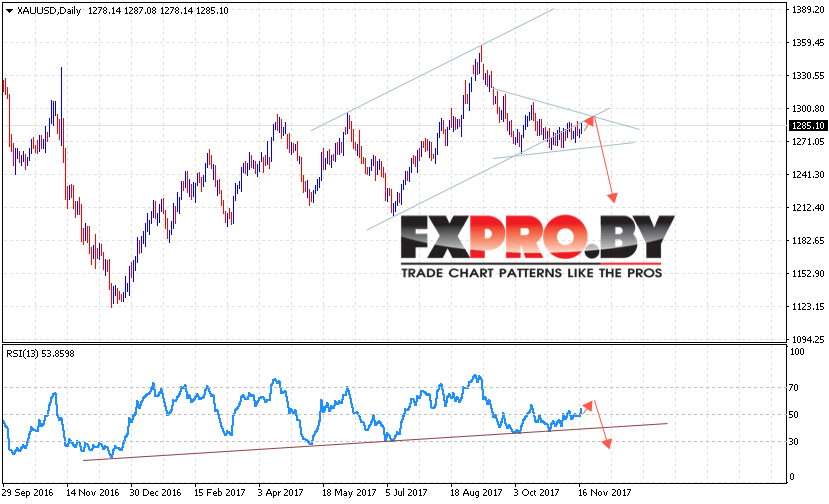Select RSI scale value 100
The width and height of the screenshot is (829, 504).
(x=797, y=352)
